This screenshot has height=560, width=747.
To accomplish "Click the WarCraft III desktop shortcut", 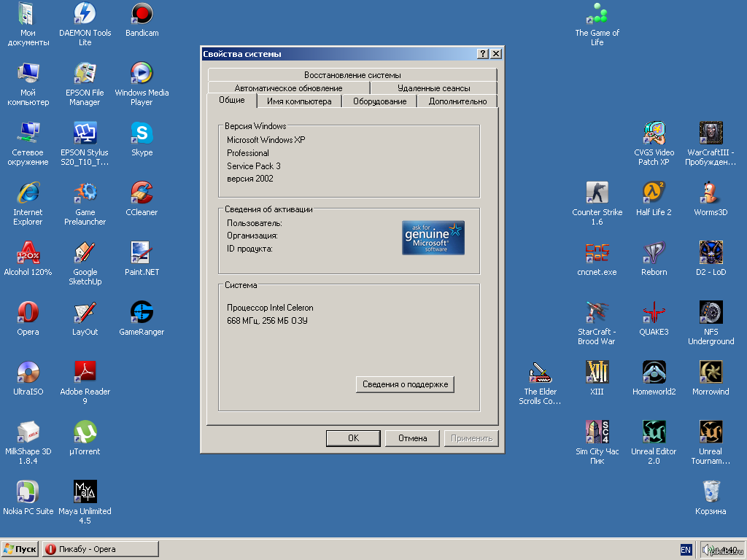I will coord(711,133).
